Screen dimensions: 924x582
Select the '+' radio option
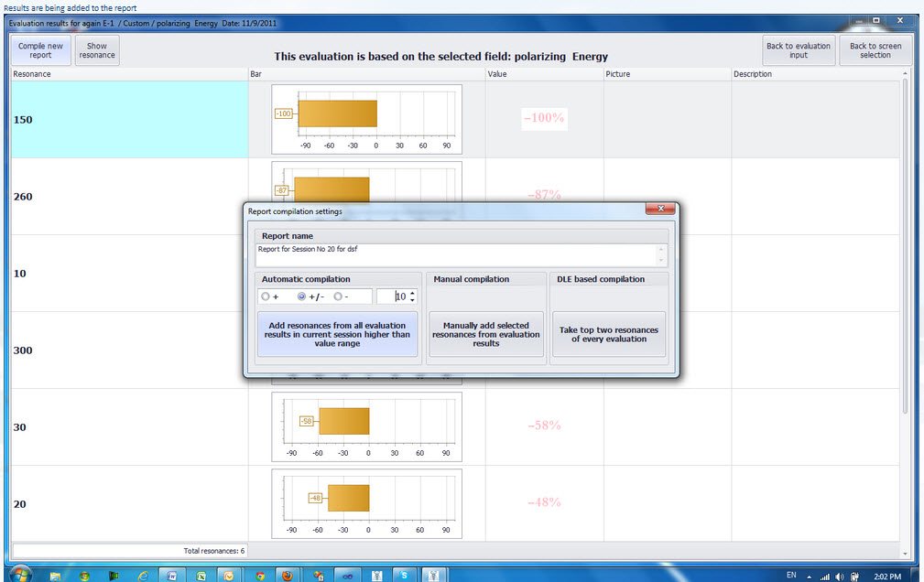[266, 296]
